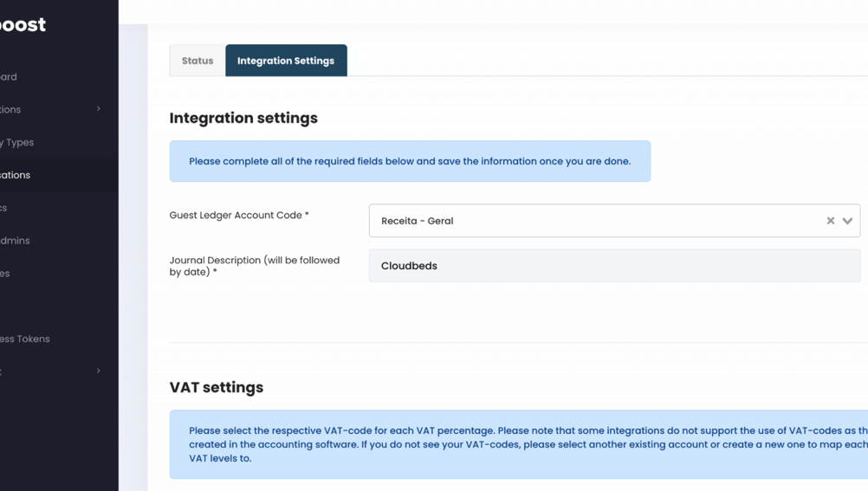Image resolution: width=868 pixels, height=491 pixels.
Task: Click the sidebar item ending in 'es'
Action: pos(5,274)
